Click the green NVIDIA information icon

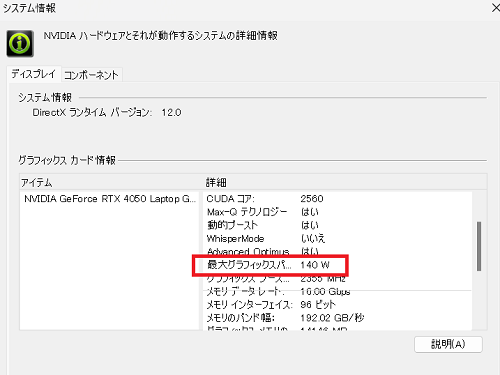coord(20,43)
